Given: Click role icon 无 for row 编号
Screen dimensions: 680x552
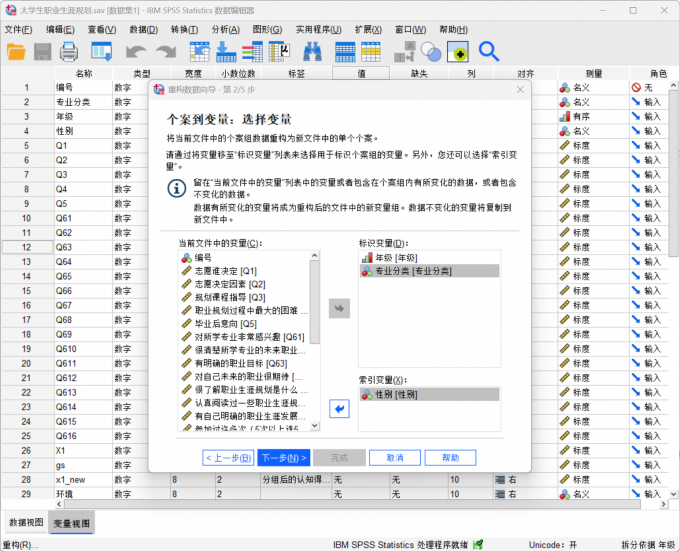Looking at the screenshot, I should pyautogui.click(x=636, y=88).
